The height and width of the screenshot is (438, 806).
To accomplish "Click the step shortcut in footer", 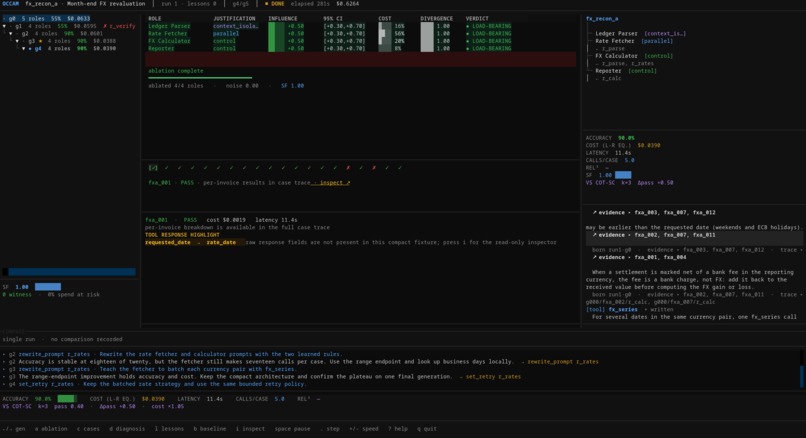I will coord(330,429).
